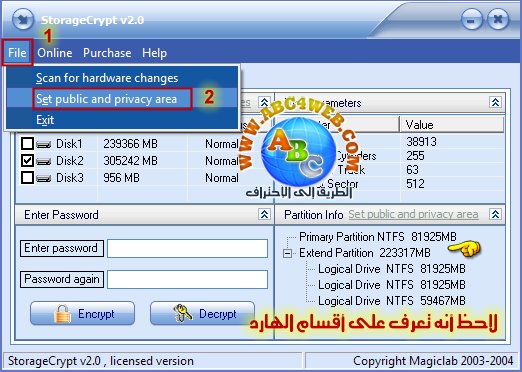Click the value 512
522x372 pixels.
coord(415,184)
